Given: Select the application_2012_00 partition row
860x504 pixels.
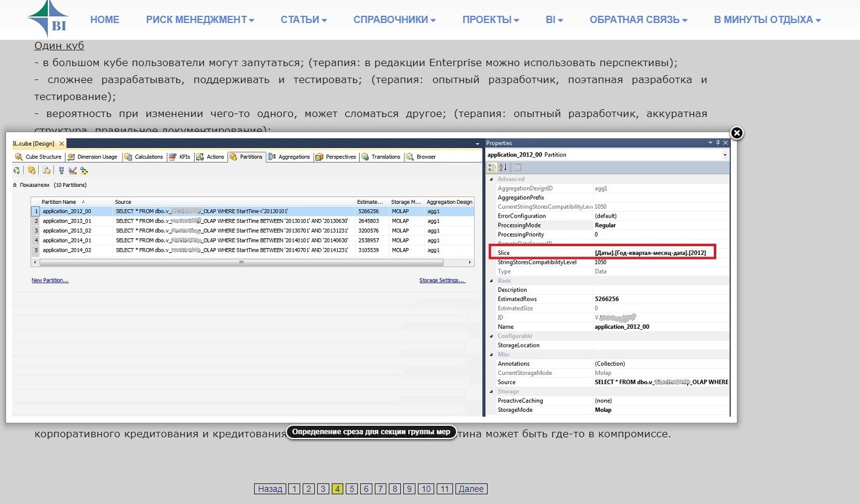Looking at the screenshot, I should click(252, 212).
